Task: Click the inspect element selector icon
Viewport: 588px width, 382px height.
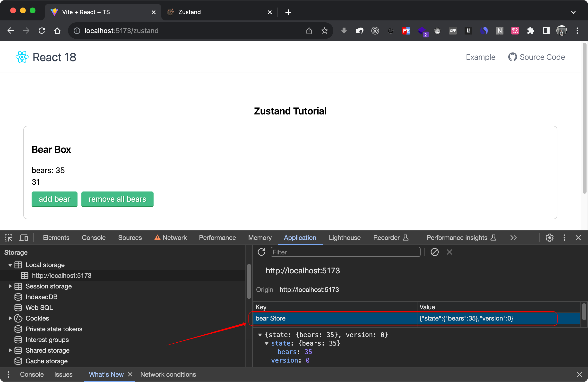Action: (9, 238)
